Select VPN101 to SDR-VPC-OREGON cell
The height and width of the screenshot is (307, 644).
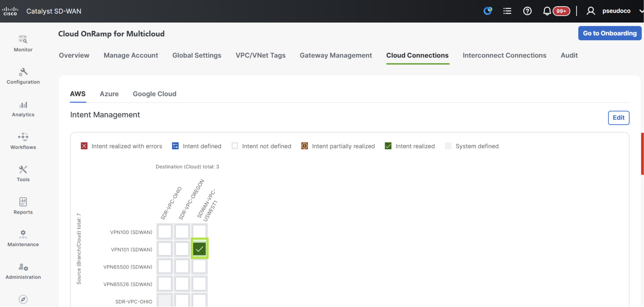pos(182,249)
